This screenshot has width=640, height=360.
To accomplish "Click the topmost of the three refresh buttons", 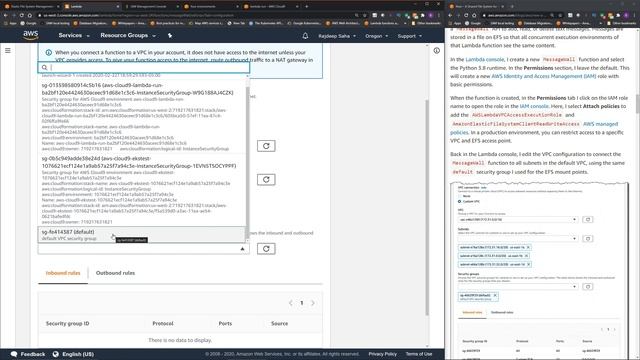I will coord(266,146).
